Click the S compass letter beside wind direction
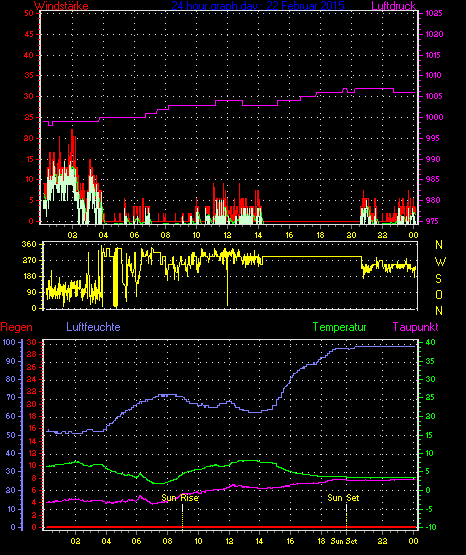Image resolution: width=466 pixels, height=555 pixels. tap(438, 279)
